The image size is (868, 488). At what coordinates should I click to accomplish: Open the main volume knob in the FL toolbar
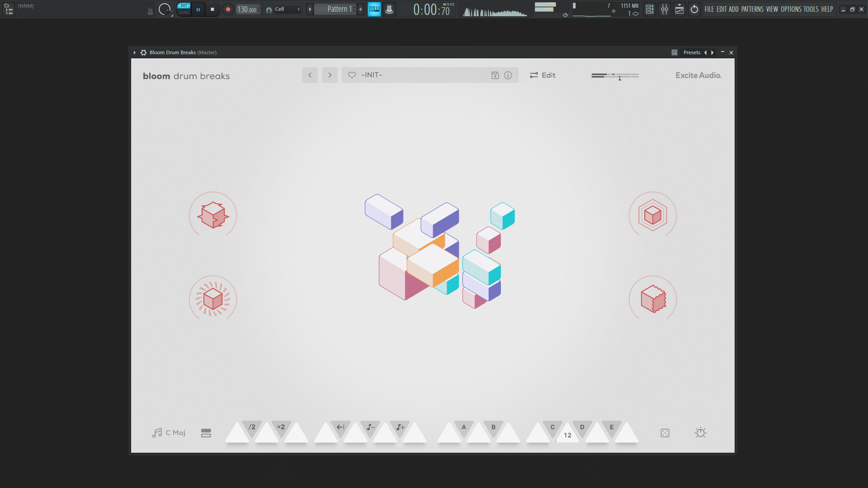pos(165,9)
